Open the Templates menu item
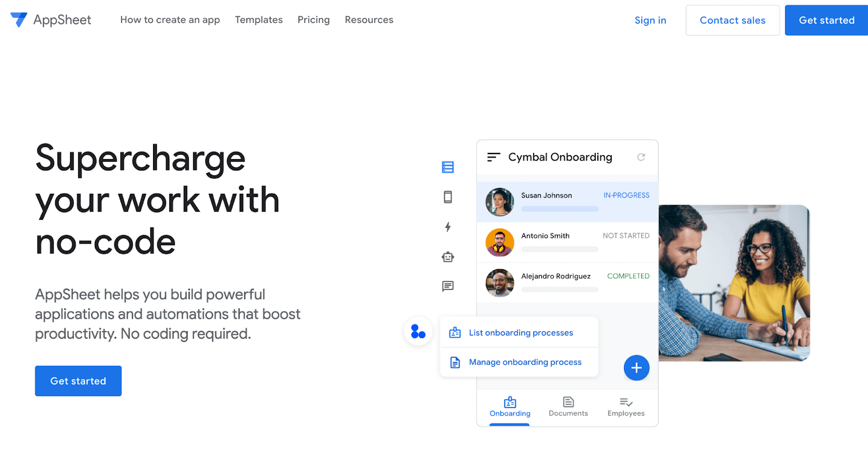Image resolution: width=868 pixels, height=451 pixels. [x=259, y=20]
